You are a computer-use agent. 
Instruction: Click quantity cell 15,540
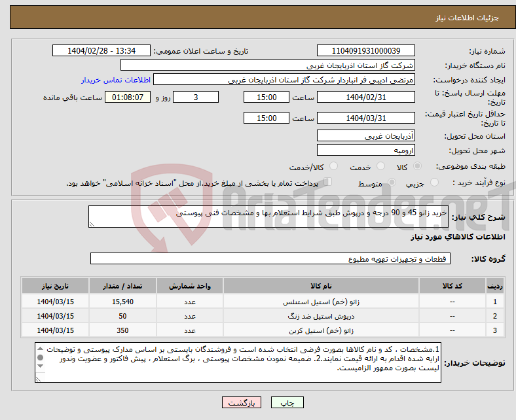pyautogui.click(x=122, y=302)
